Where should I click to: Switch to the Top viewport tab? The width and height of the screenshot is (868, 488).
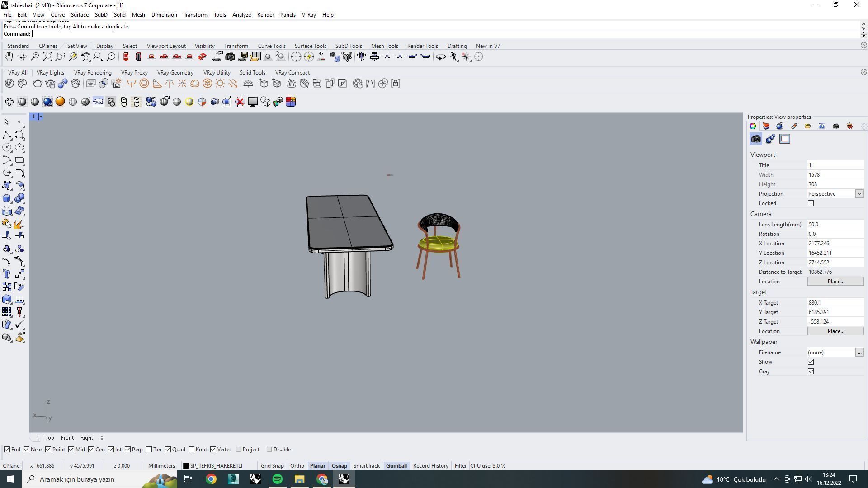click(x=49, y=438)
